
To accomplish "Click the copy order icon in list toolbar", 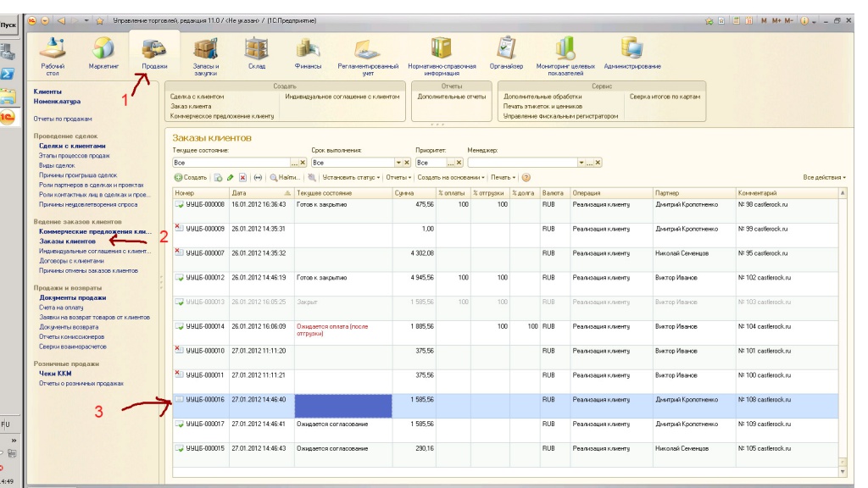I will pos(218,178).
